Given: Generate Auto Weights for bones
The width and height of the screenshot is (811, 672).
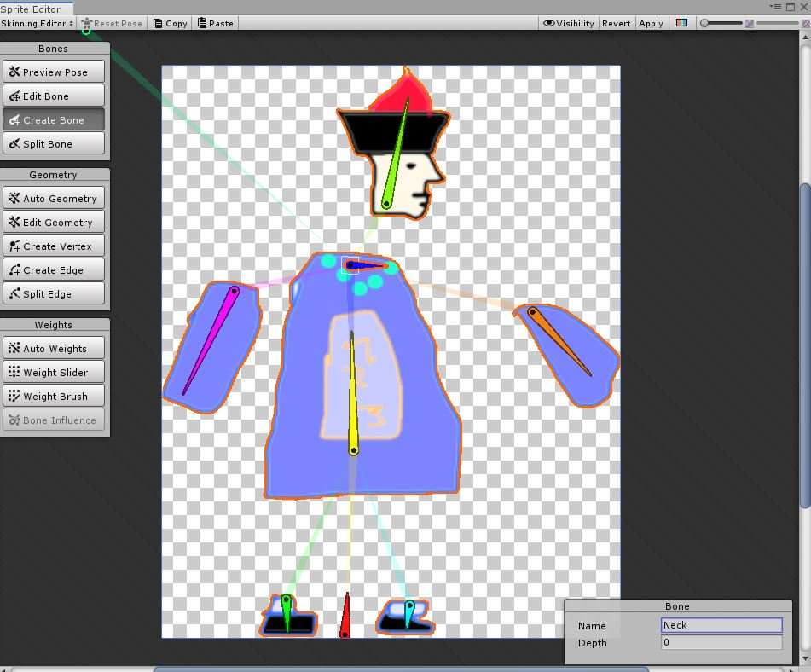Looking at the screenshot, I should [53, 348].
